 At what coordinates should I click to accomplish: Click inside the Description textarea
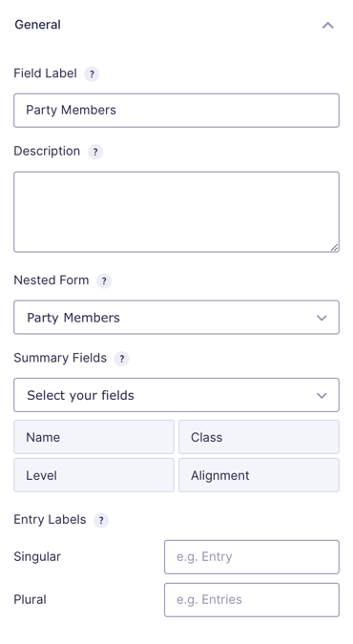(176, 212)
